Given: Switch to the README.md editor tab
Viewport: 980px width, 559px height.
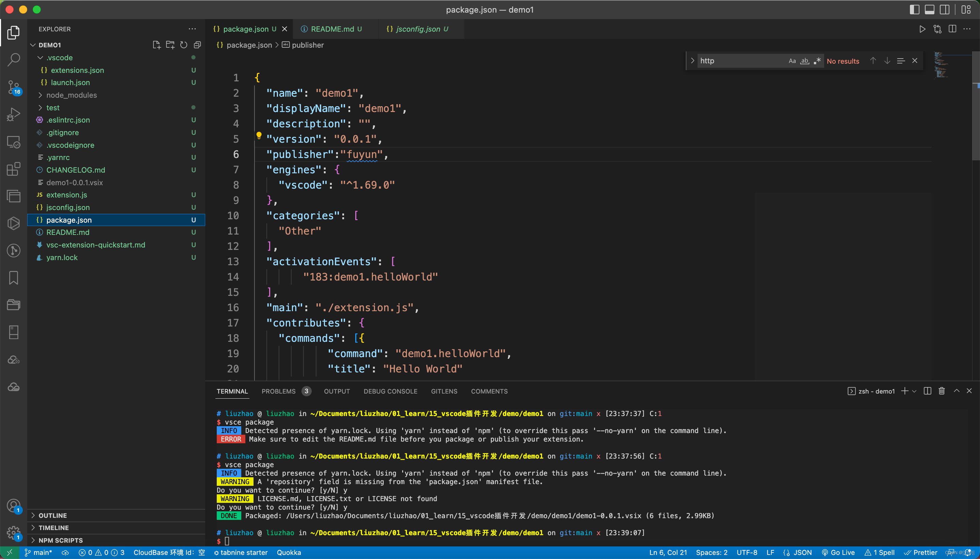Looking at the screenshot, I should (332, 29).
